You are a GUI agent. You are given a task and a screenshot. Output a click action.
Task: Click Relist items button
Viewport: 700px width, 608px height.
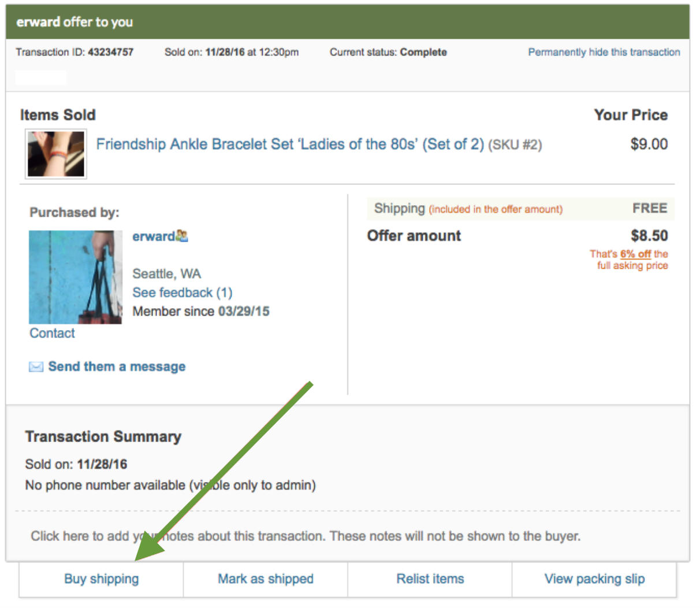click(430, 579)
